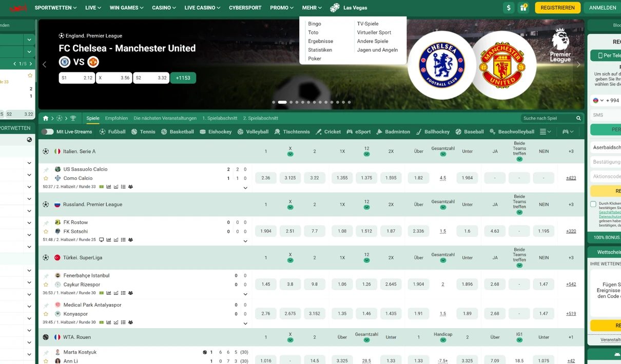Image resolution: width=621 pixels, height=364 pixels.
Task: Go to the next banner slide arrow
Action: [x=578, y=65]
